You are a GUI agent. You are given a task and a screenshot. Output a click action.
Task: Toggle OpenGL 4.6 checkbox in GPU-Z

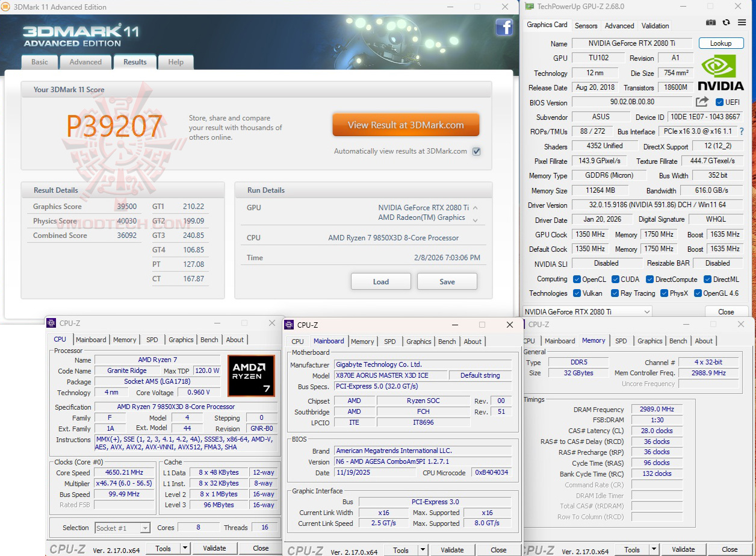click(x=698, y=293)
